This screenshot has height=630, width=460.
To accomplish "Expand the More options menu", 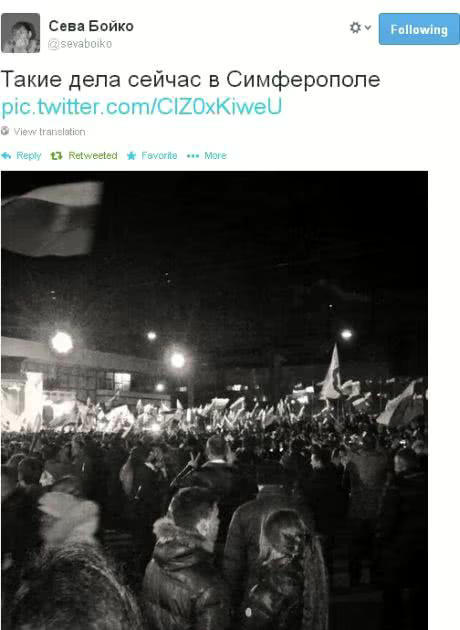I will (x=215, y=155).
